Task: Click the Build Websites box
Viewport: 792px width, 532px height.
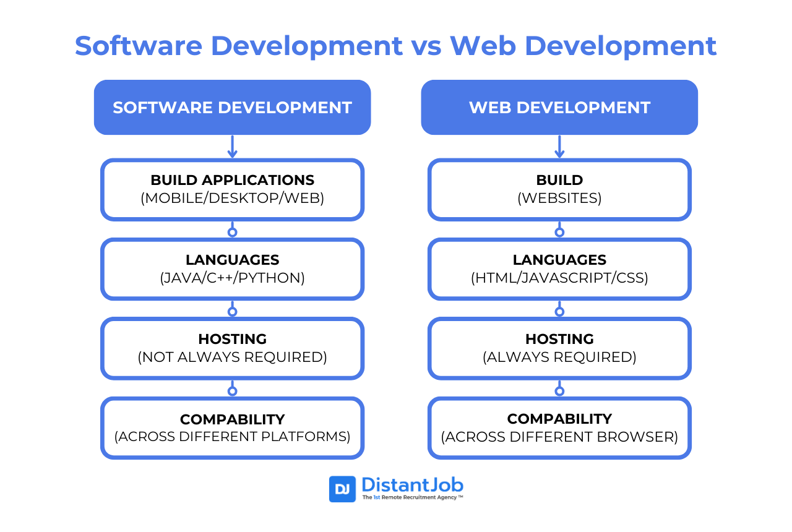Action: click(559, 189)
